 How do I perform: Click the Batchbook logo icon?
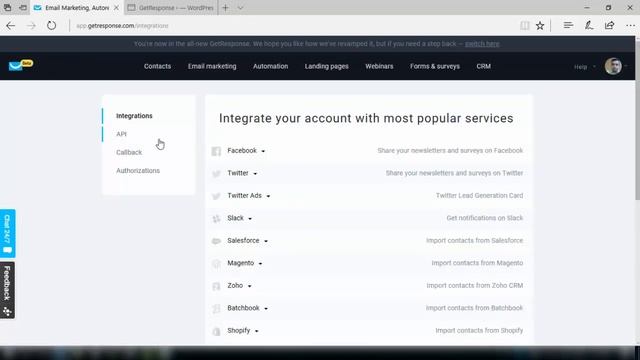[216, 308]
